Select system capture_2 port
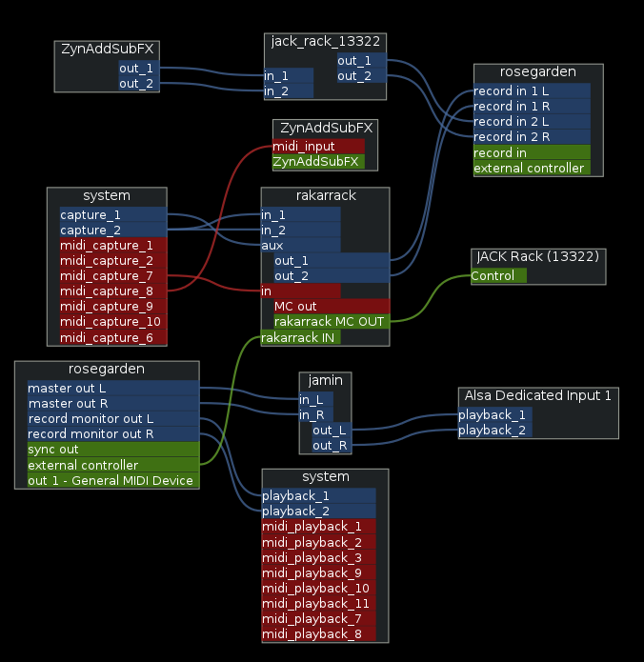Image resolution: width=644 pixels, height=662 pixels. [x=113, y=230]
